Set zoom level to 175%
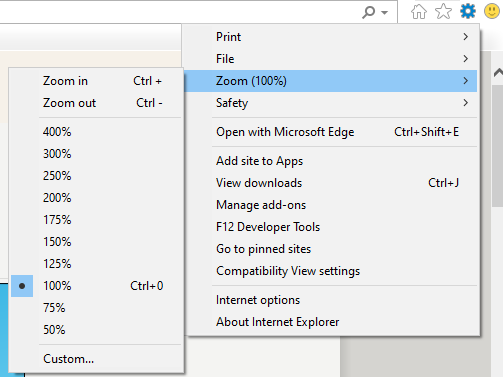The height and width of the screenshot is (377, 503). pyautogui.click(x=96, y=220)
